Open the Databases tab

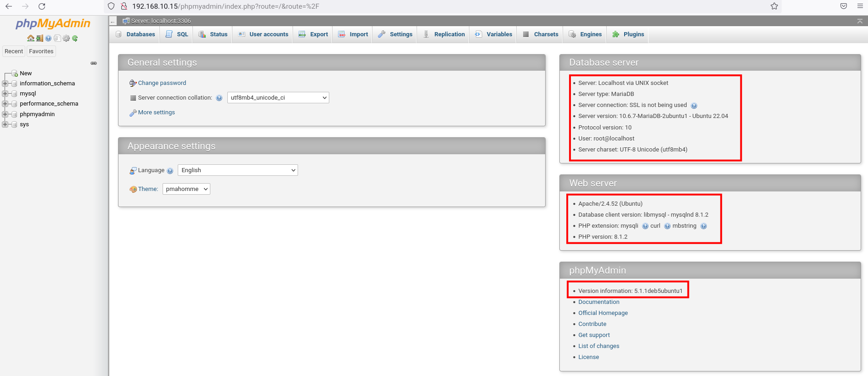click(x=135, y=34)
